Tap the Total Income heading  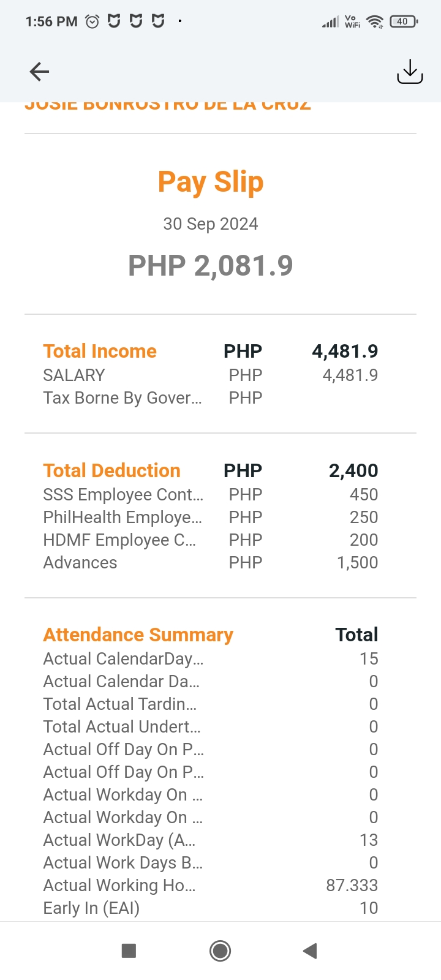point(100,351)
